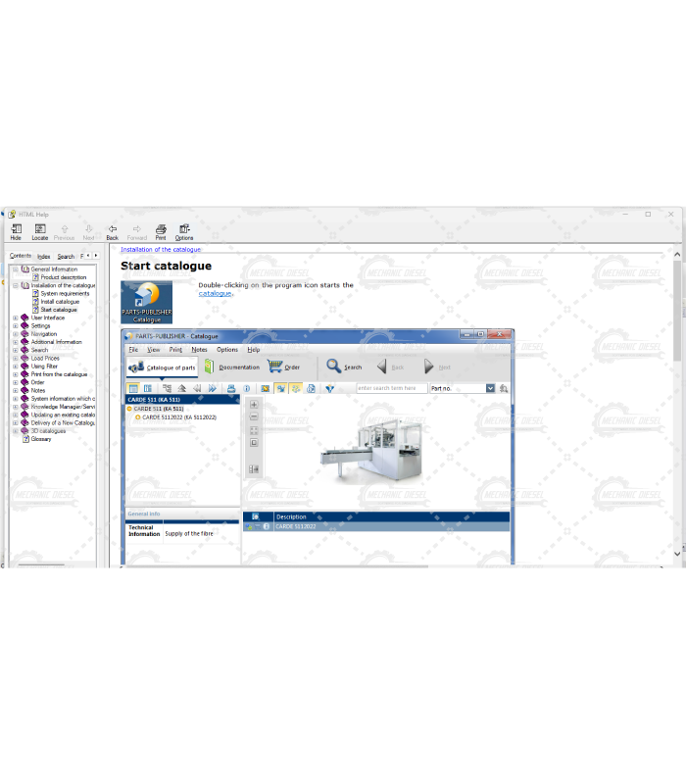Switch to the Index tab
Screen dimensions: 686x784
[x=44, y=256]
